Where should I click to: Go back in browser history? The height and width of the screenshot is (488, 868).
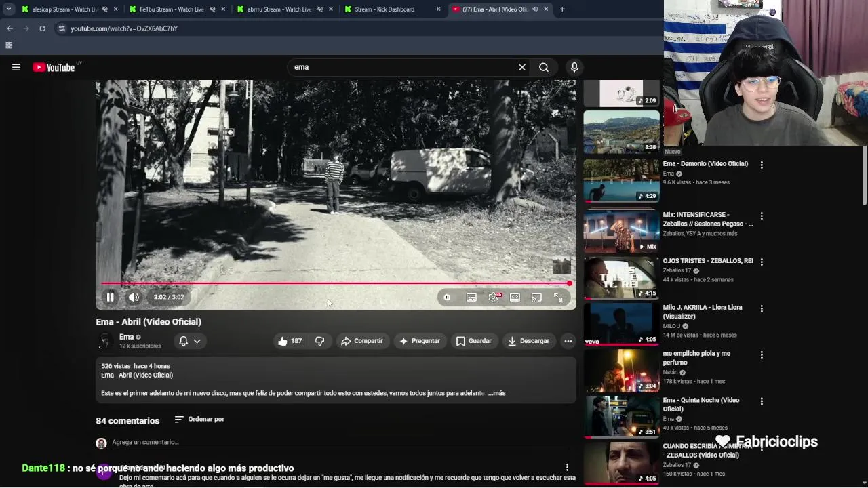[9, 28]
